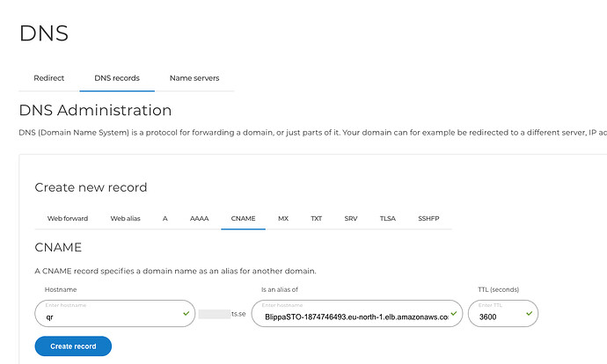Select the CNAME record type tab
The height and width of the screenshot is (364, 607).
[x=243, y=219]
